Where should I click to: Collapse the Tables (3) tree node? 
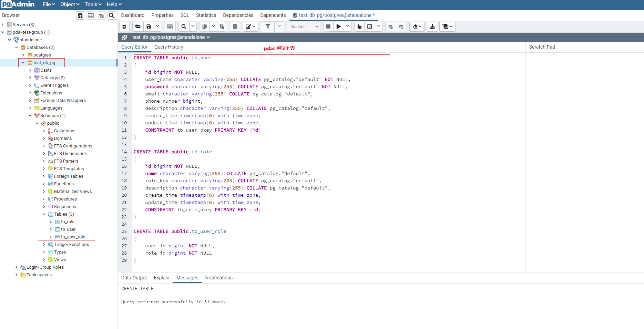click(44, 214)
